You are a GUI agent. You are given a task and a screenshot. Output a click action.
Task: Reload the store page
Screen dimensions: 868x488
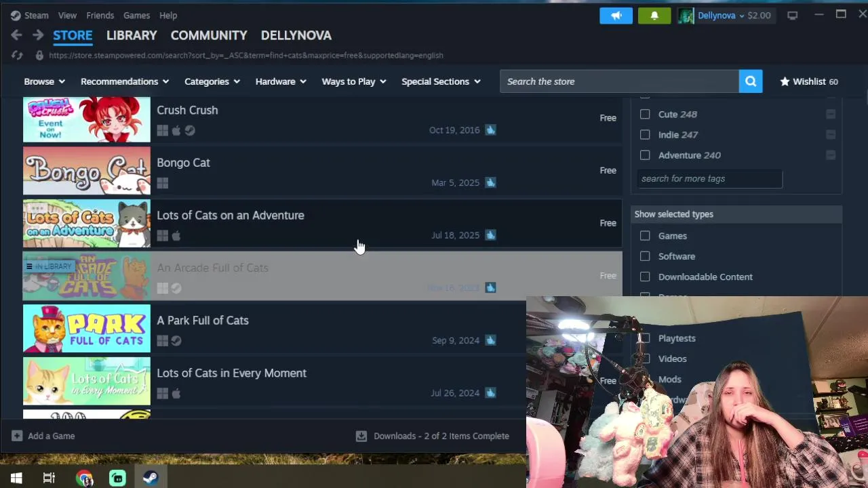pyautogui.click(x=17, y=56)
